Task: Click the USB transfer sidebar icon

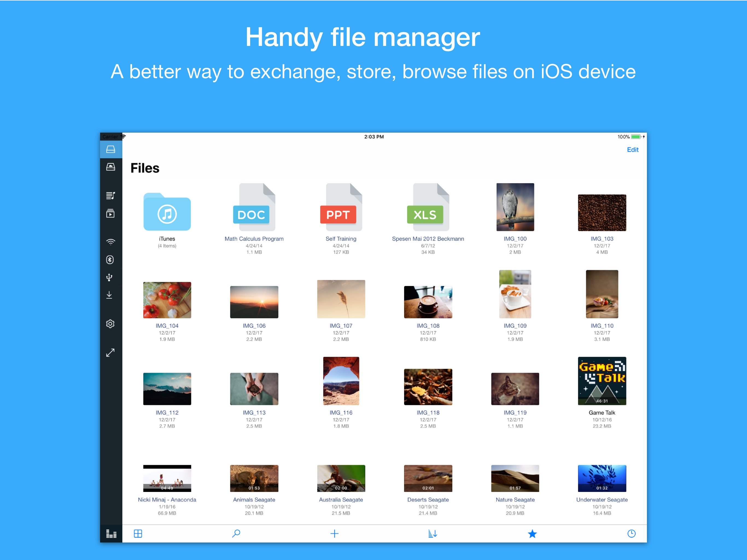Action: coord(109,277)
